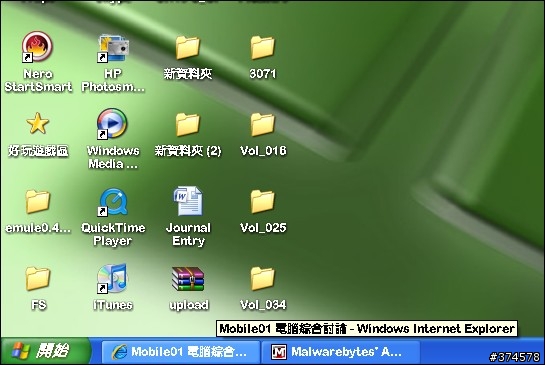Image resolution: width=545 pixels, height=365 pixels.
Task: Open the upload RAR archive
Action: [188, 279]
